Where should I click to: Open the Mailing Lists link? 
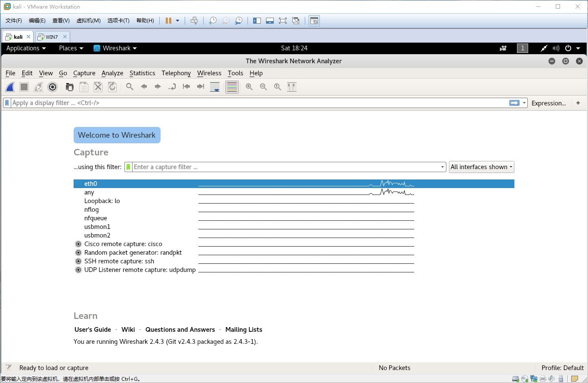[244, 330]
